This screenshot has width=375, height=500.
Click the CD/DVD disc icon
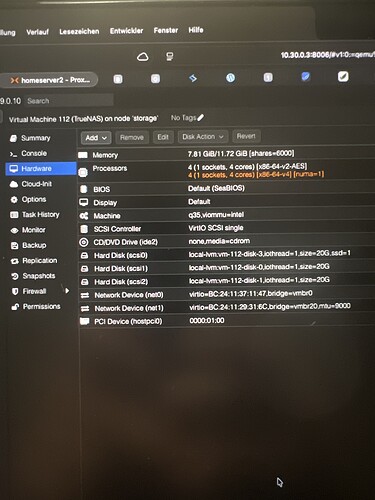point(84,242)
